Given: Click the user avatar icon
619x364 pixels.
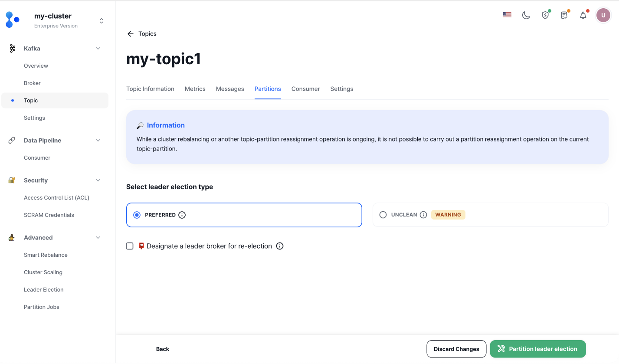Looking at the screenshot, I should point(603,15).
